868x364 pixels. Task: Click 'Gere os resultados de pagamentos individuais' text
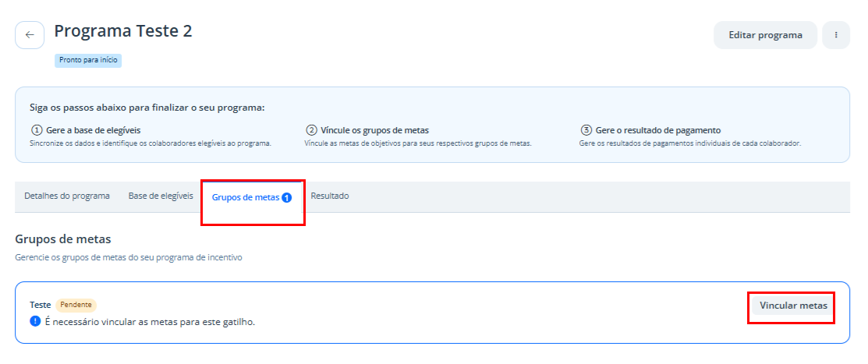(689, 143)
